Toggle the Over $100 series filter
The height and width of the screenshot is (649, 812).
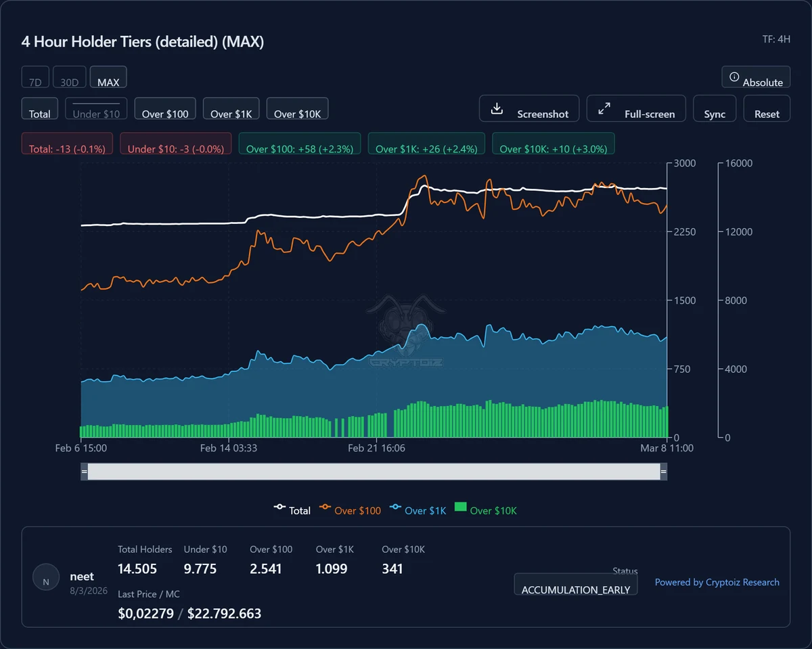click(165, 108)
